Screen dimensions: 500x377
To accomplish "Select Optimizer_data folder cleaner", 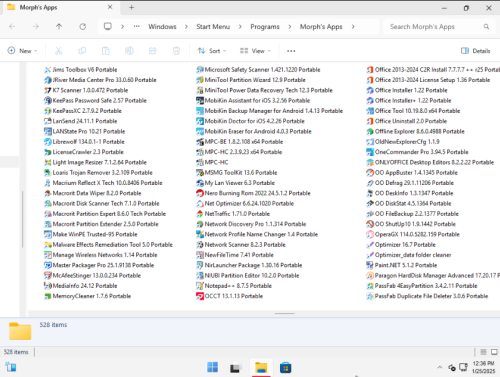I will click(409, 255).
